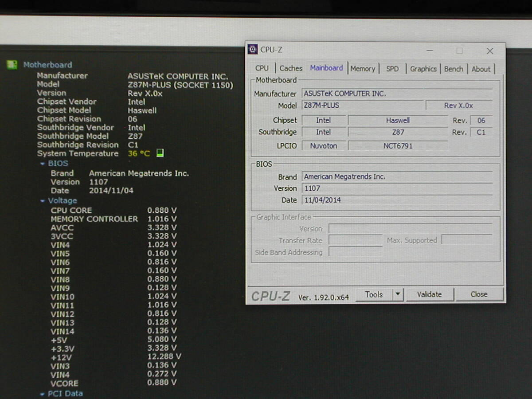Viewport: 532px width, 399px height.
Task: Switch to the SPD tab
Action: [392, 69]
